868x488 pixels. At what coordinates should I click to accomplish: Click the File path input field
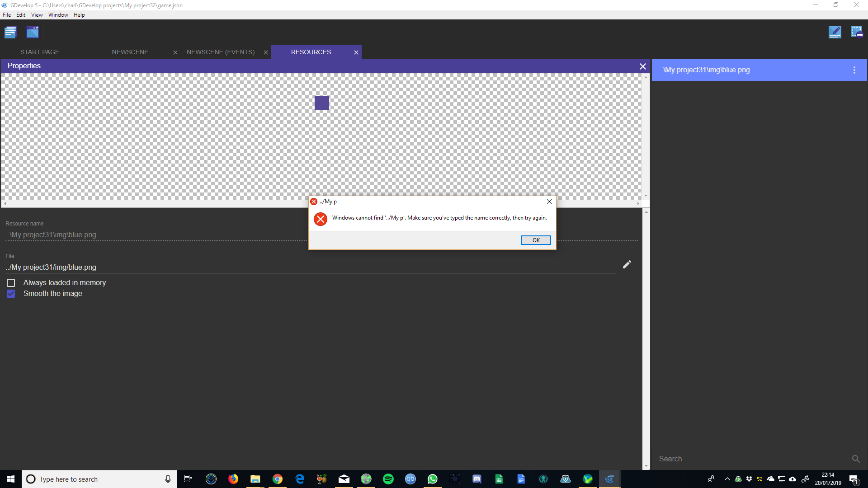(x=311, y=267)
